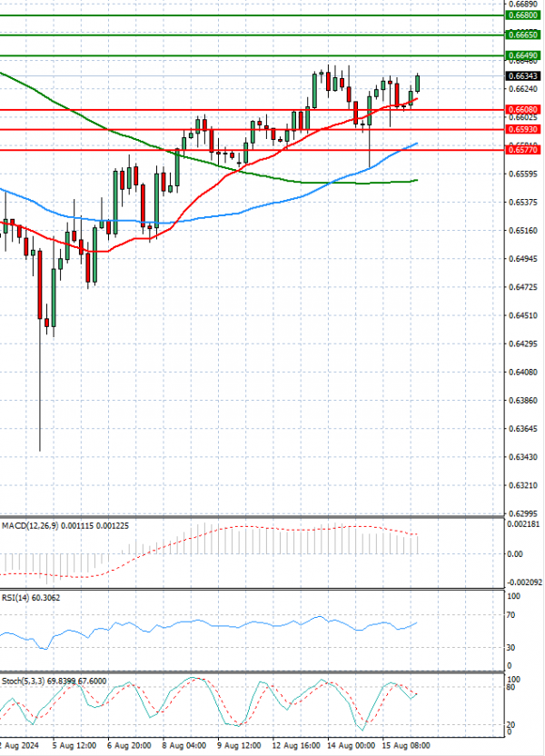This screenshot has width=545, height=756.
Task: Click the 0.65770 red support price label
Action: (x=523, y=150)
